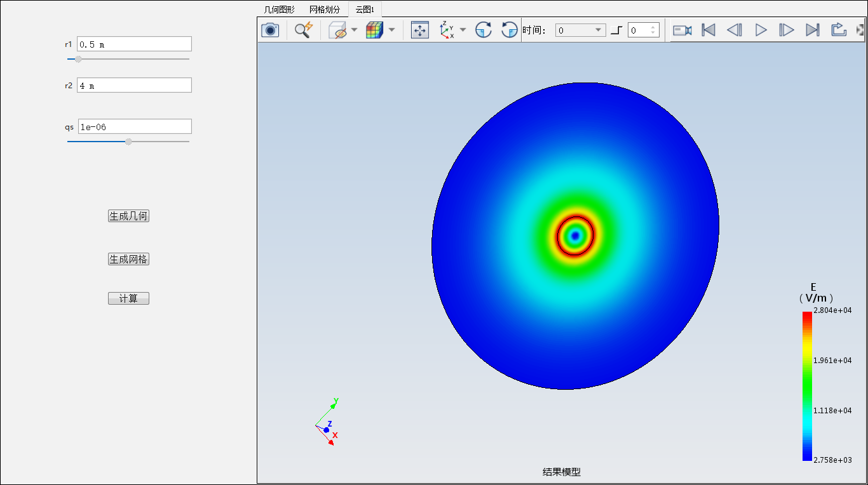Image resolution: width=868 pixels, height=485 pixels.
Task: Step back one frame
Action: tap(735, 30)
